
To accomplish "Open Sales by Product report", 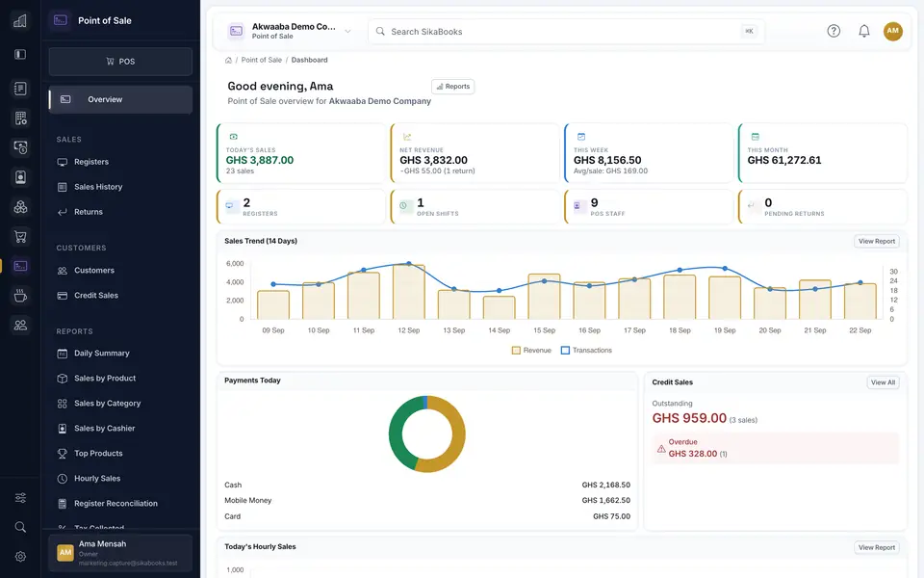I will coord(120,378).
